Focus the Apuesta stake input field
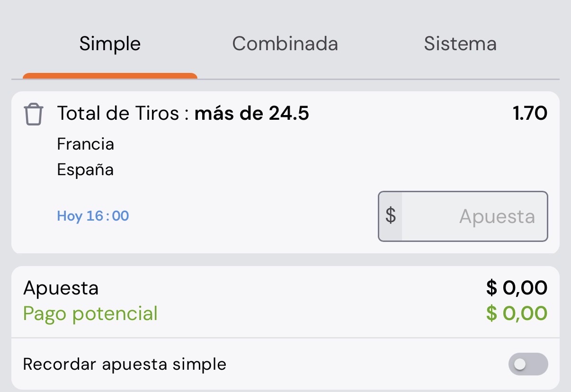The width and height of the screenshot is (571, 392). tap(463, 216)
